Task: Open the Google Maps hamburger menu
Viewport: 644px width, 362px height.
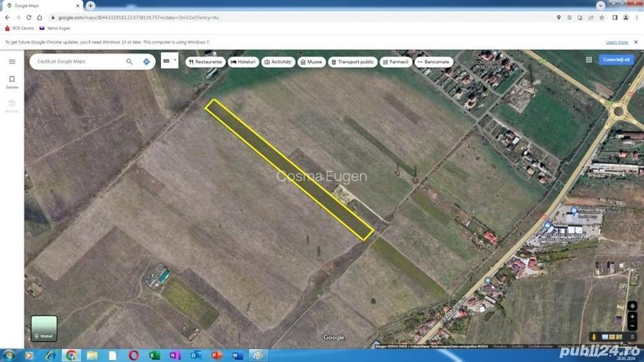Action: point(12,62)
